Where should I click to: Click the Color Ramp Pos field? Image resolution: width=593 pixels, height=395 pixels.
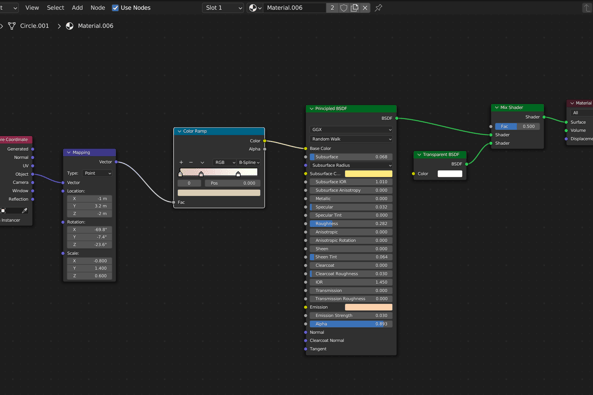[x=233, y=183]
